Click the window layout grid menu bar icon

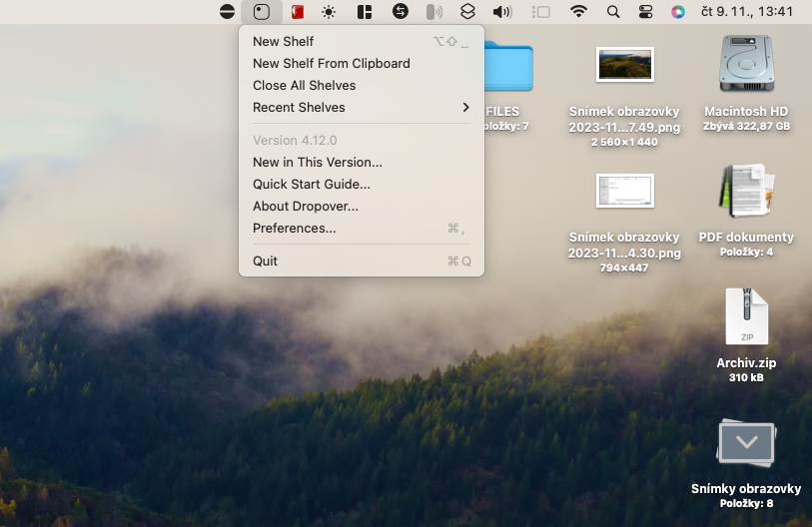coord(365,11)
